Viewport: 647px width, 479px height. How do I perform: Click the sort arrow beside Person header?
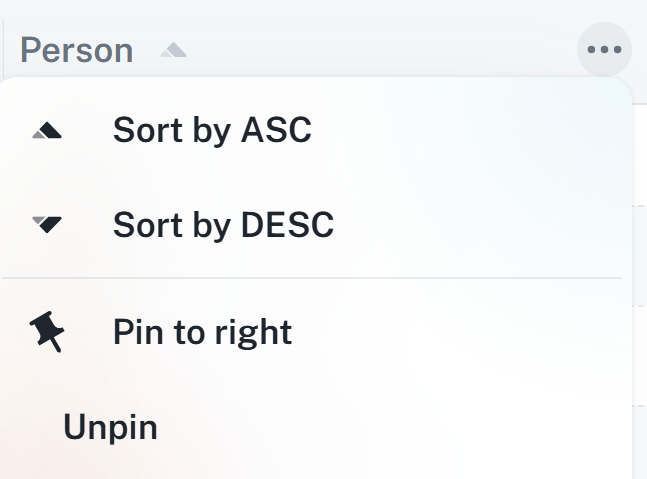click(x=174, y=50)
